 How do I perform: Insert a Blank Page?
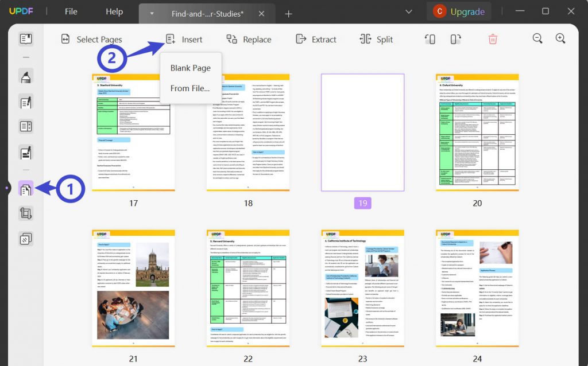click(190, 68)
